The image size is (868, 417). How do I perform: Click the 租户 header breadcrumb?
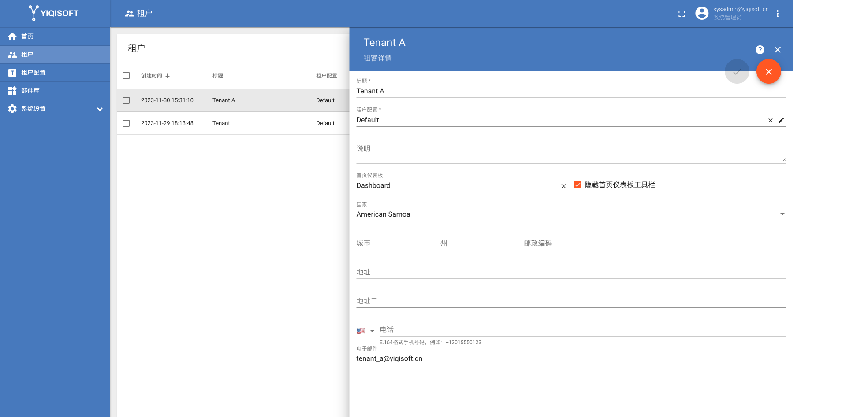tap(138, 14)
